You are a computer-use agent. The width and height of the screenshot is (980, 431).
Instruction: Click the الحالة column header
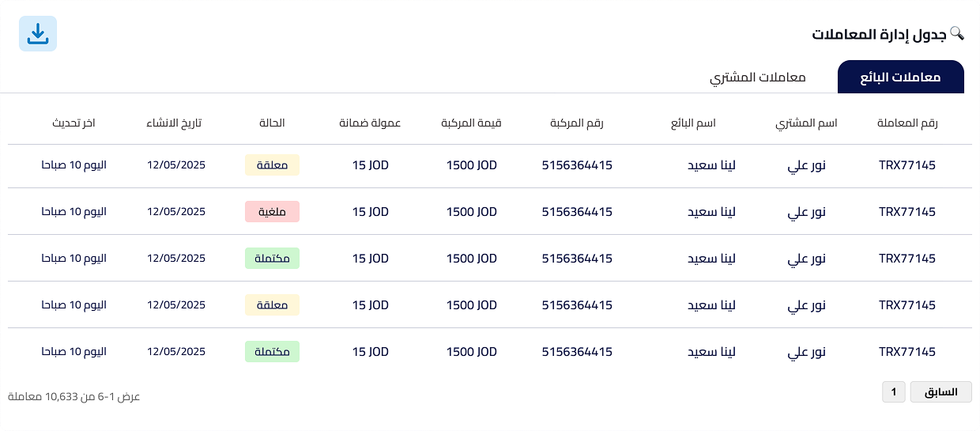click(x=272, y=123)
